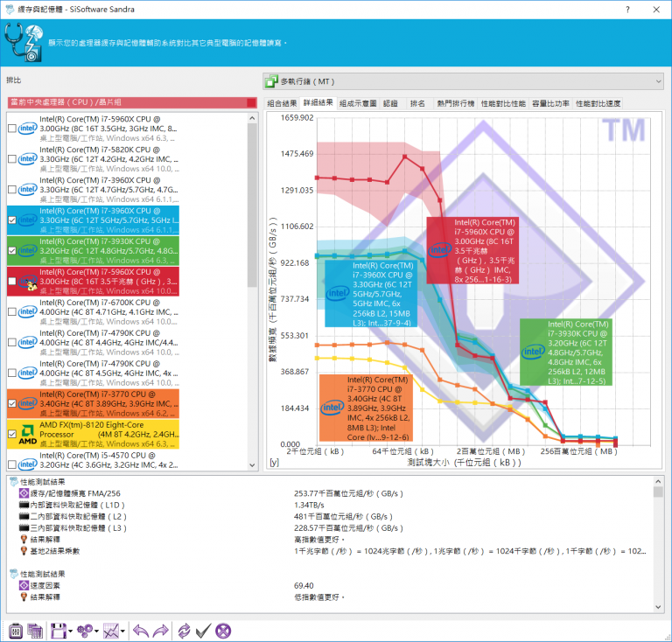
Task: Open the 多執行緒 (MT) dropdown
Action: tap(463, 81)
